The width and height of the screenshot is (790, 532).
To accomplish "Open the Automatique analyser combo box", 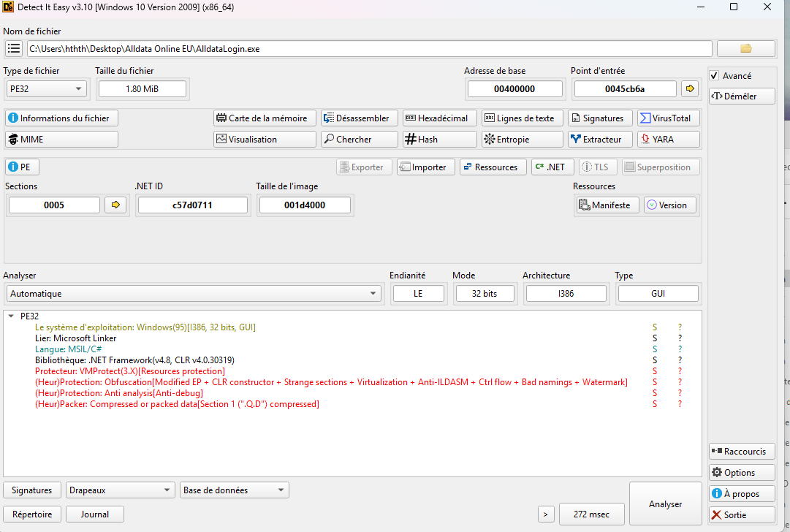I will pyautogui.click(x=193, y=294).
